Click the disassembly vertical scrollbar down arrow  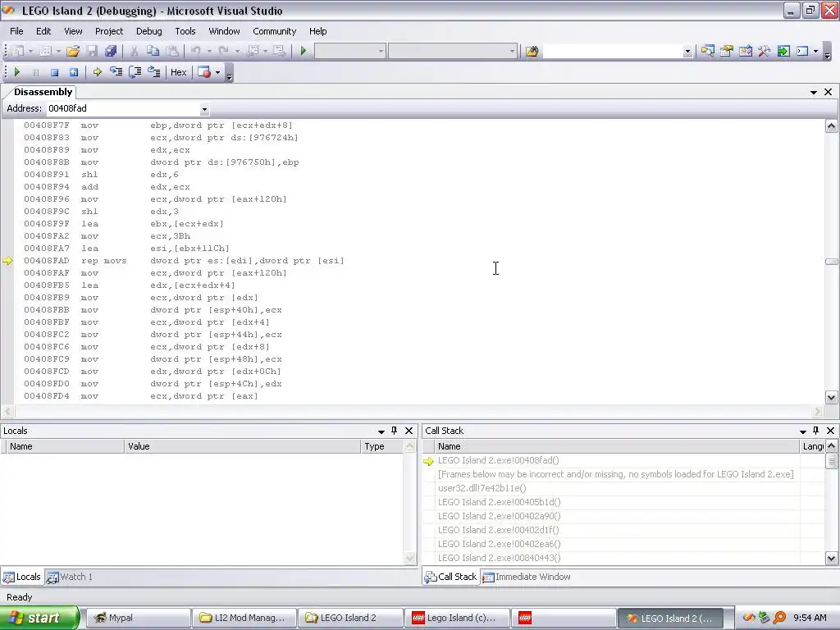pos(831,398)
